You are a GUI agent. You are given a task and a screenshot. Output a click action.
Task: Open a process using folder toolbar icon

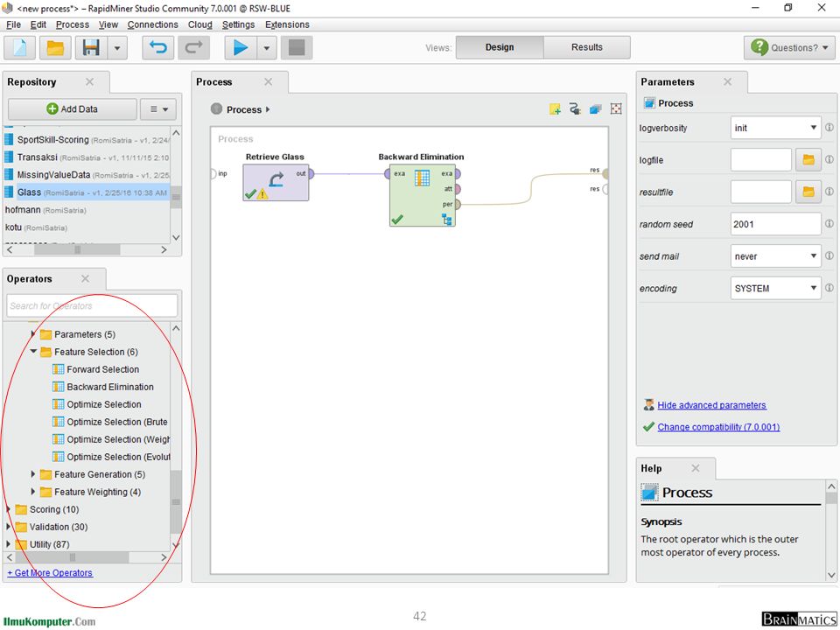click(x=55, y=47)
